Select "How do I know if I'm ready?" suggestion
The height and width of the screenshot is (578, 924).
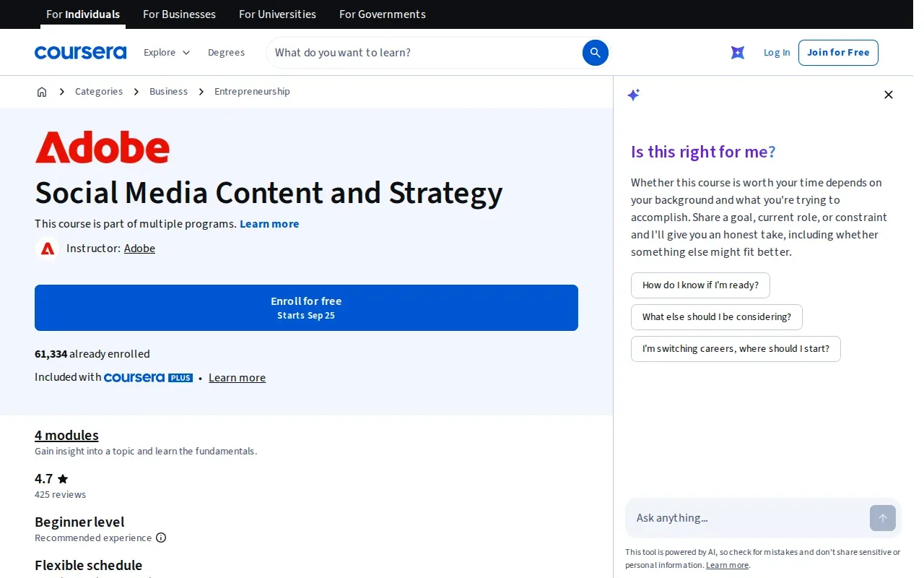pos(700,285)
